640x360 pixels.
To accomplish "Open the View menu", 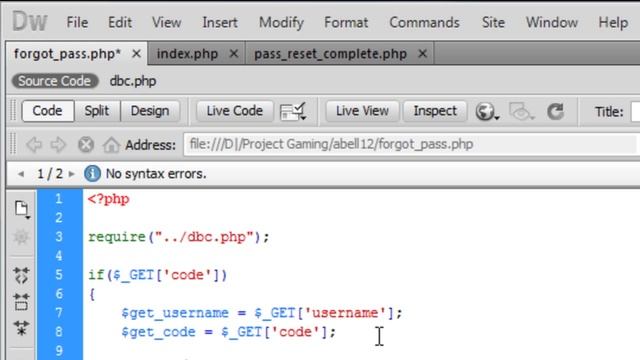I will point(167,22).
